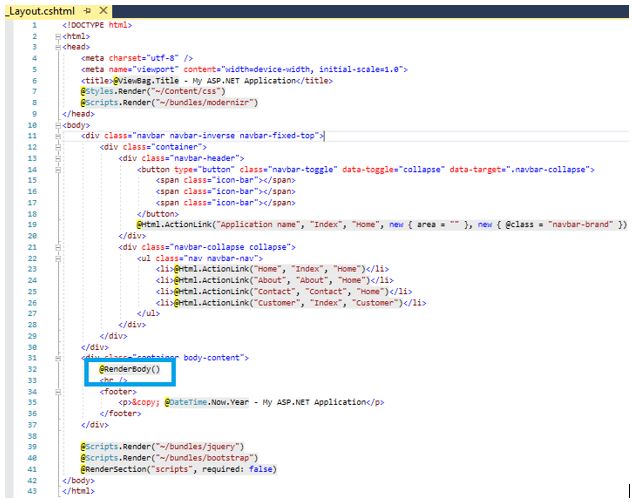
Task: Click line number 20 in the gutter
Action: pyautogui.click(x=32, y=236)
